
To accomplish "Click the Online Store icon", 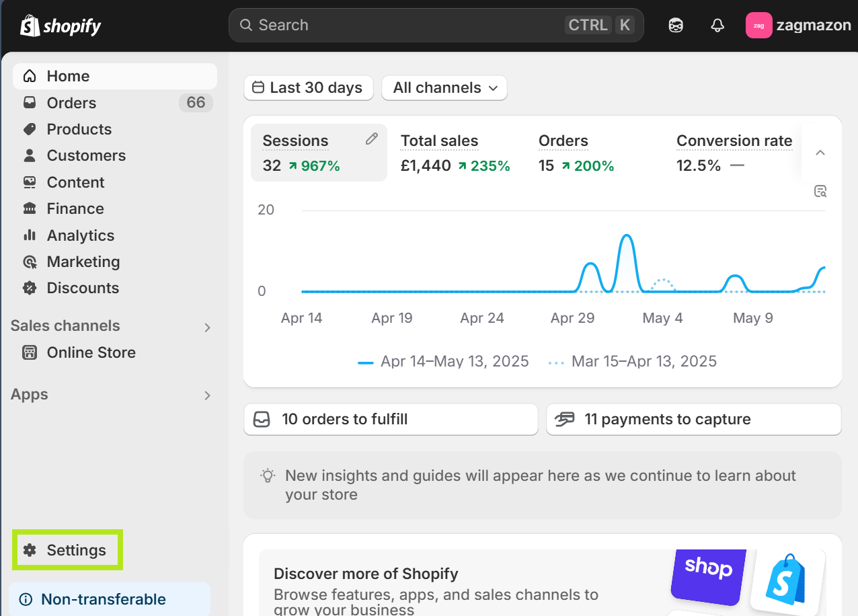I will [30, 352].
